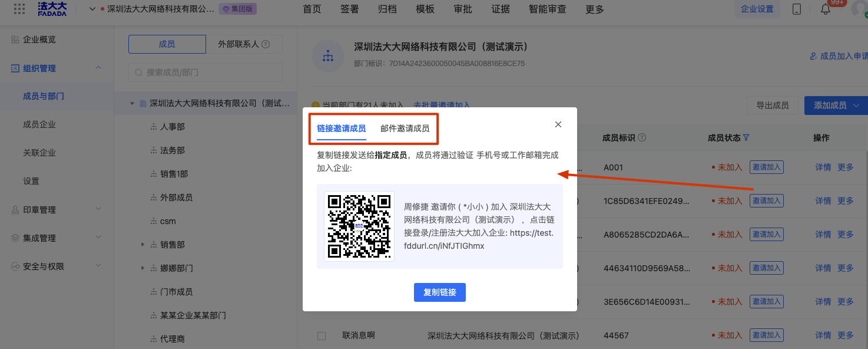Click 邀请加入 for member A001

766,167
